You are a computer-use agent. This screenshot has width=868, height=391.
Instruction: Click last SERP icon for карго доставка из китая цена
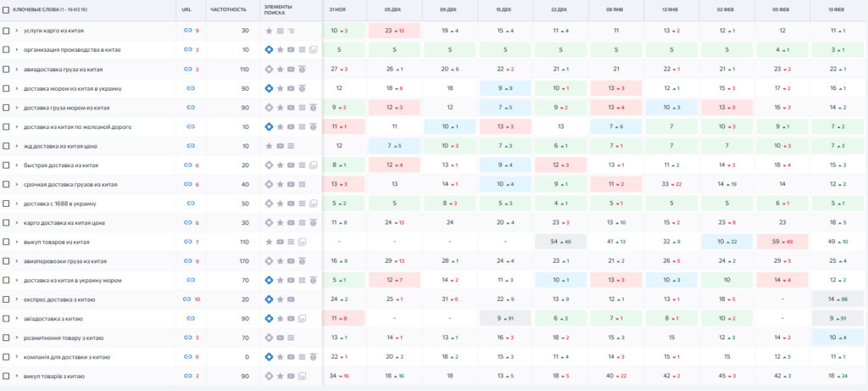click(x=314, y=222)
